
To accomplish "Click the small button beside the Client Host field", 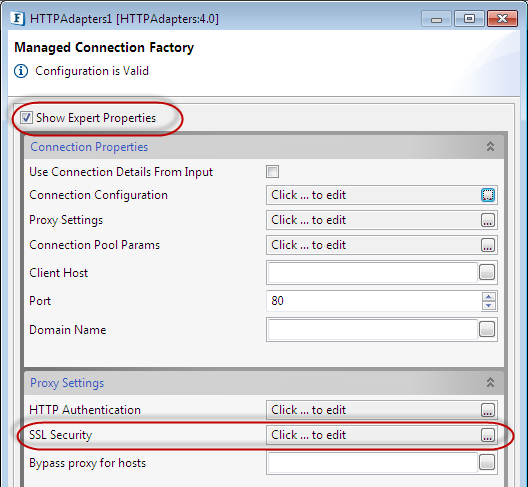I will click(x=487, y=272).
